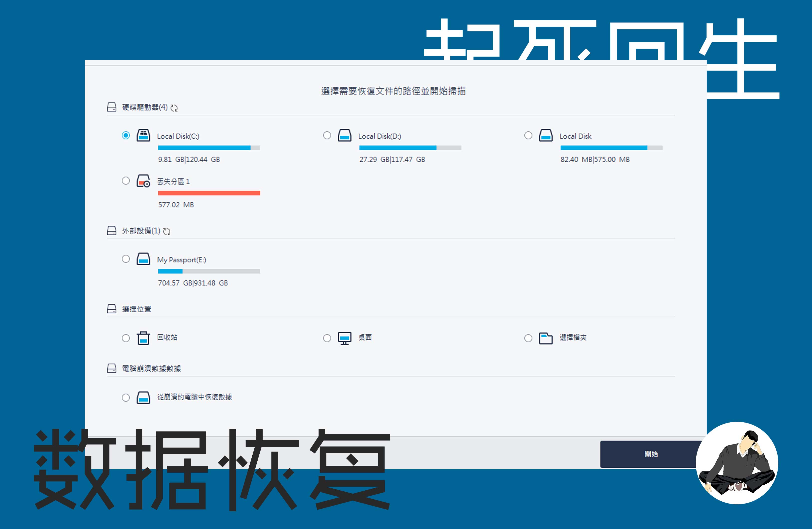Refresh the external devices list

click(x=167, y=232)
